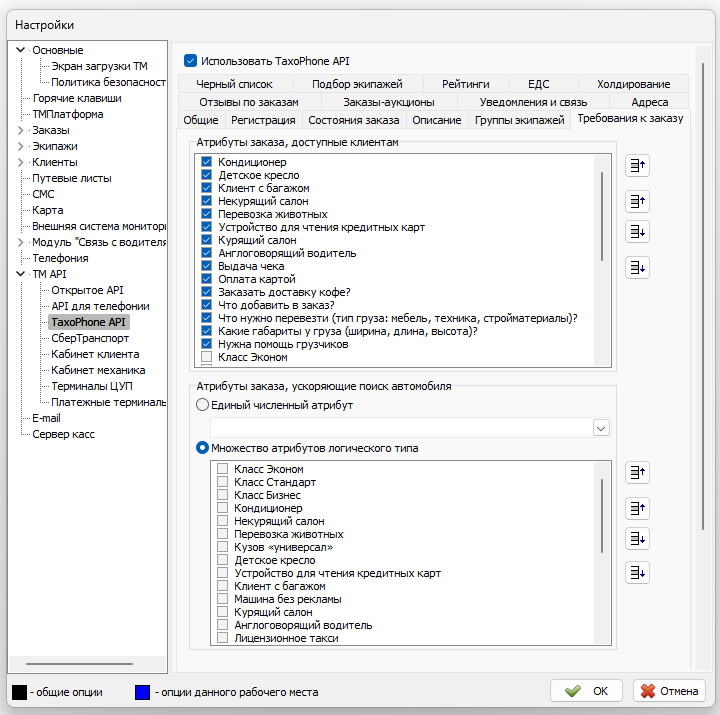Screen dimensions: 720x715
Task: Open Уведомления и связь tab
Action: [x=533, y=102]
